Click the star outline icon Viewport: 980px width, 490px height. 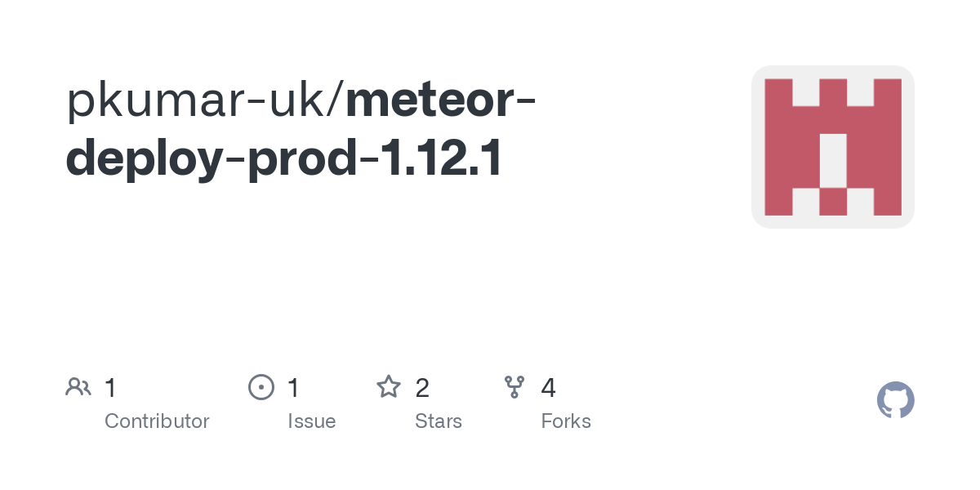pyautogui.click(x=389, y=387)
